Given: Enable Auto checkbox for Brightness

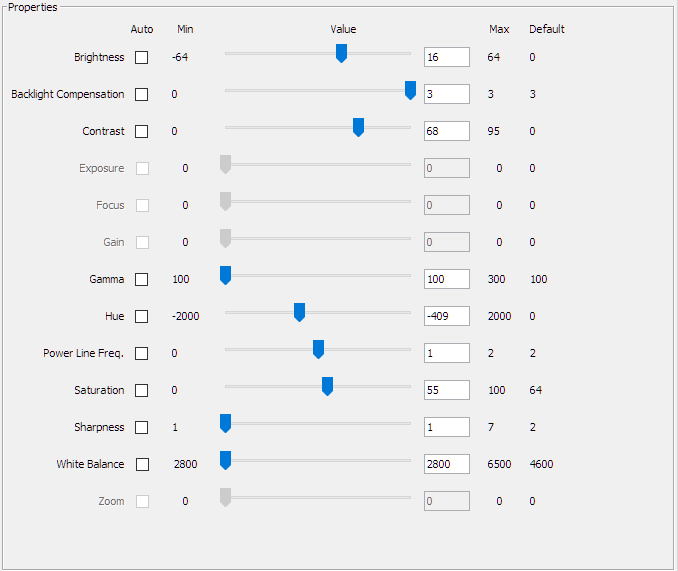Looking at the screenshot, I should [141, 57].
